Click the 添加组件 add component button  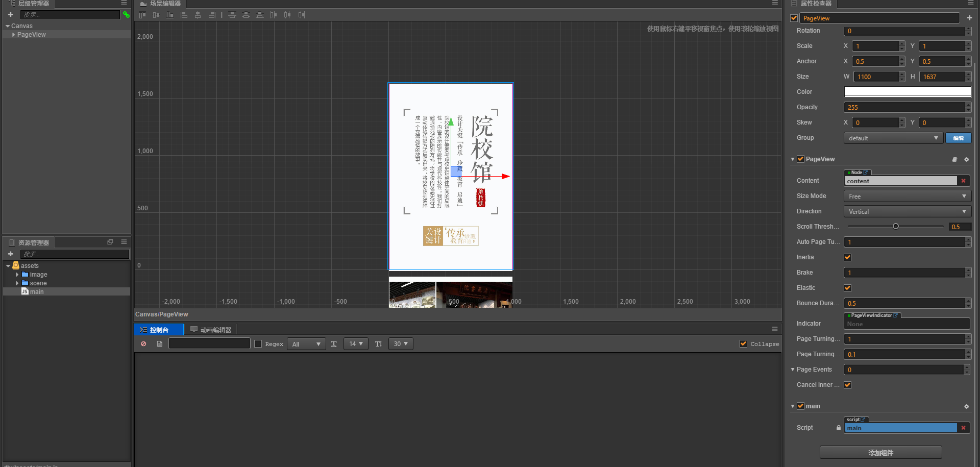(880, 453)
